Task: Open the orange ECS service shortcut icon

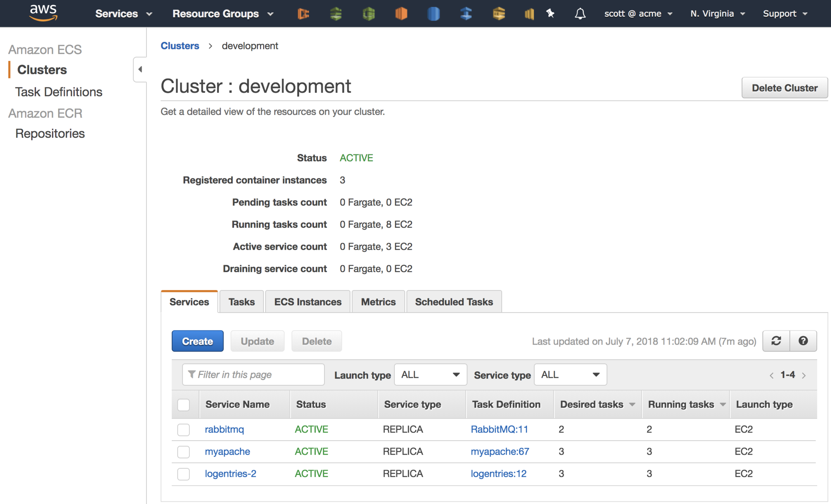Action: [303, 14]
